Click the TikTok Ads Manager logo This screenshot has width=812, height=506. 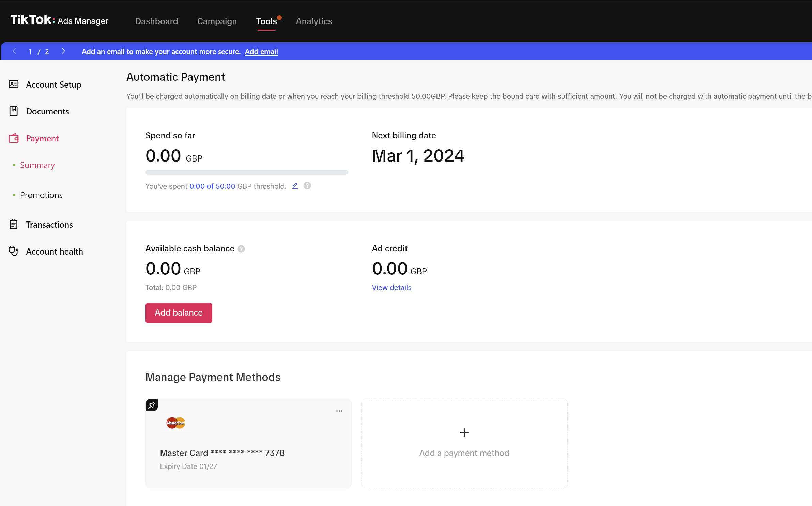point(59,20)
